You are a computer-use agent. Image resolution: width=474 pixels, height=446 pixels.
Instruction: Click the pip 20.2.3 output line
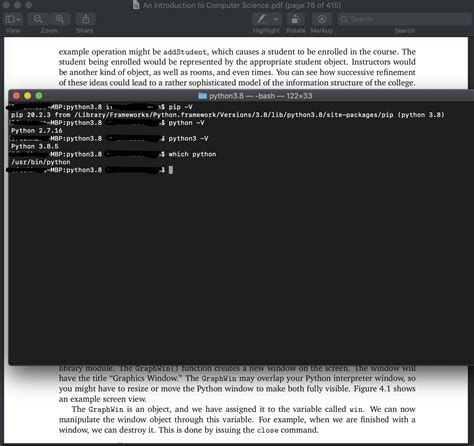(x=228, y=115)
